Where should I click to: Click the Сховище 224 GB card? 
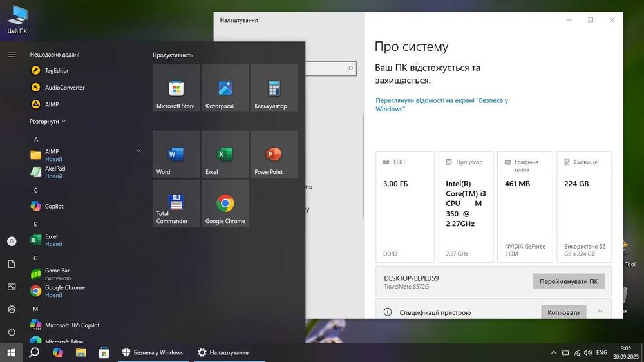point(584,207)
